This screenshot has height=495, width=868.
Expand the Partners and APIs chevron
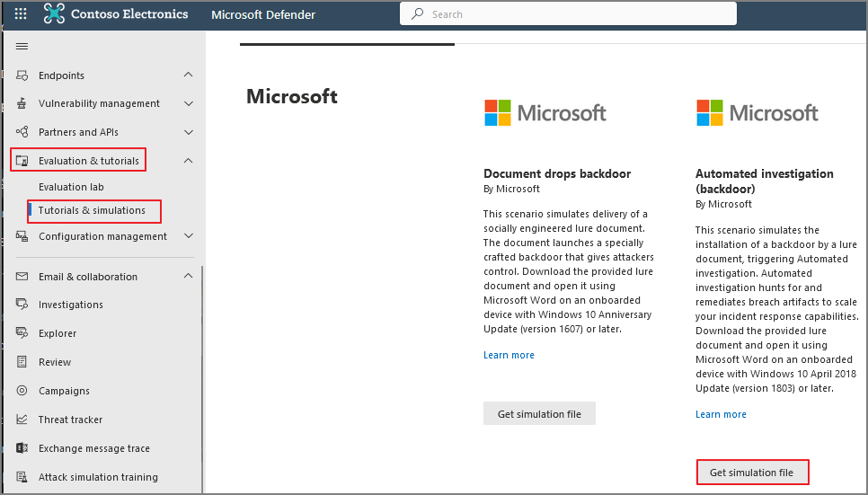point(188,132)
